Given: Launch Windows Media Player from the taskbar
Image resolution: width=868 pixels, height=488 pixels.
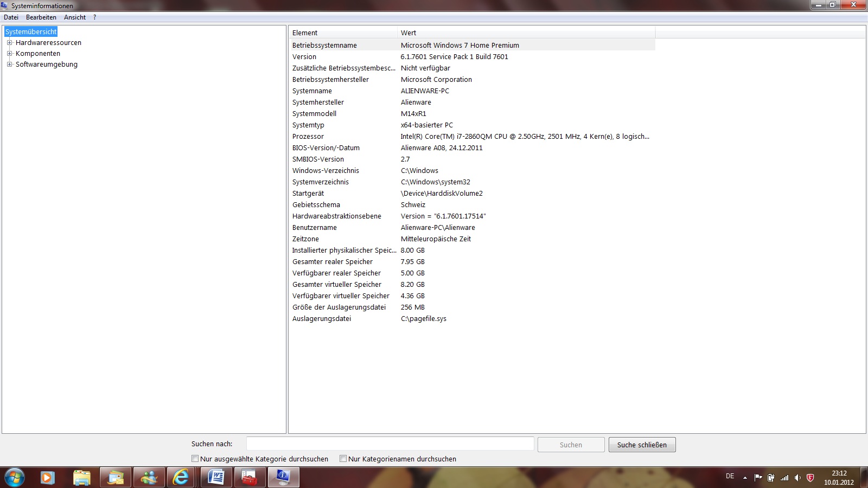Looking at the screenshot, I should click(48, 478).
